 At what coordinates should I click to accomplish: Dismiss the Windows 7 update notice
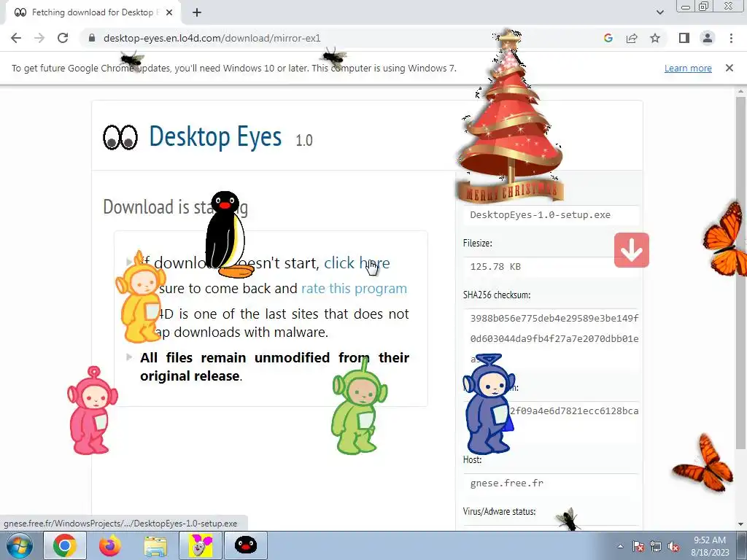[x=729, y=68]
